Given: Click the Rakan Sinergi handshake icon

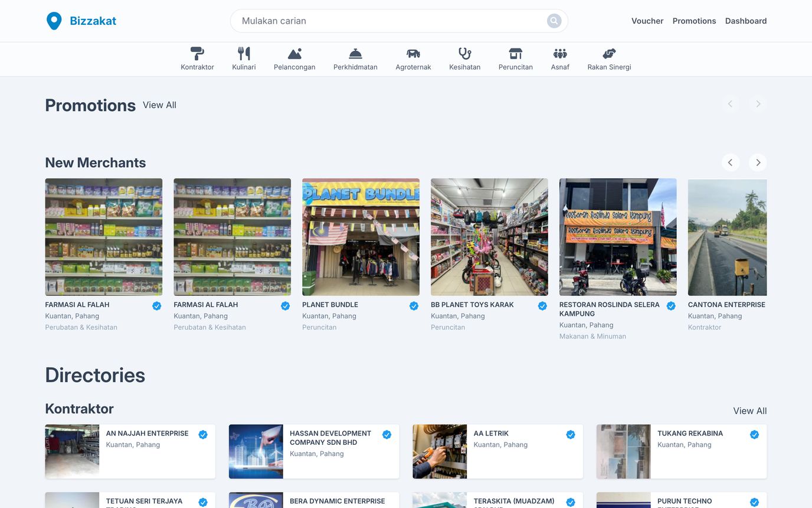Looking at the screenshot, I should pyautogui.click(x=609, y=54).
